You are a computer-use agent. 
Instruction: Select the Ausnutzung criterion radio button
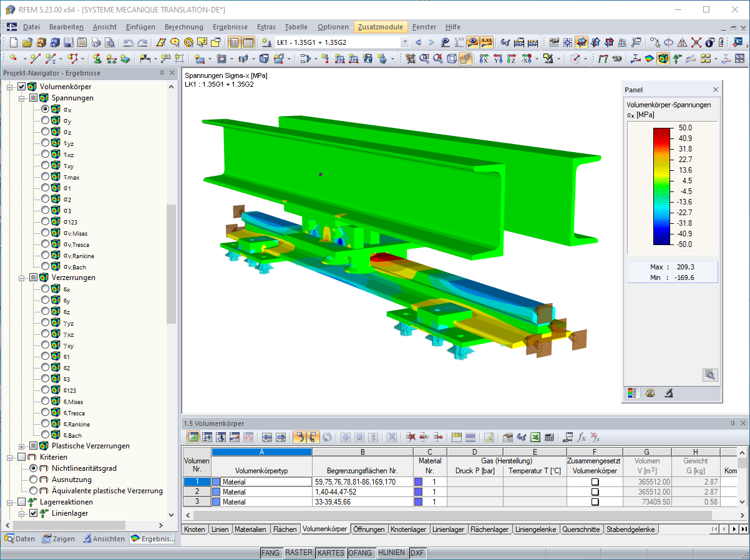pyautogui.click(x=34, y=480)
